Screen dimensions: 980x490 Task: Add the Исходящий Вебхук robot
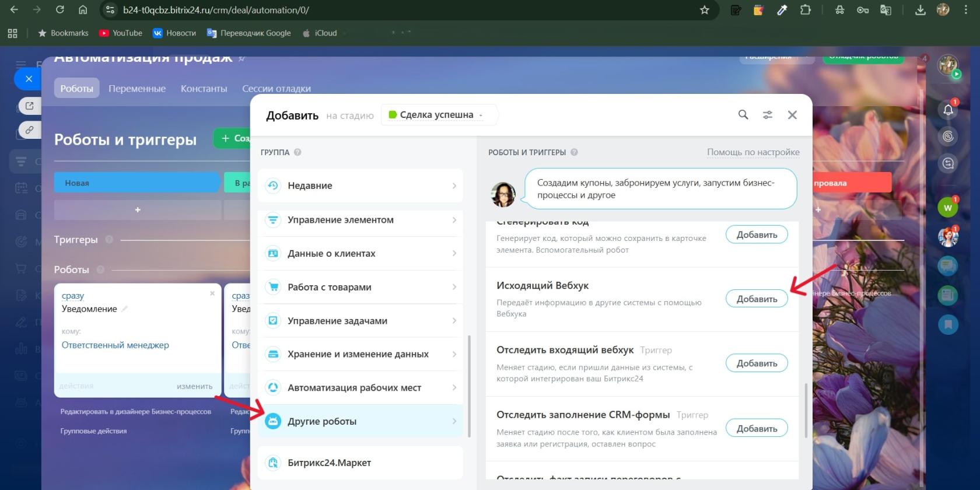coord(756,299)
